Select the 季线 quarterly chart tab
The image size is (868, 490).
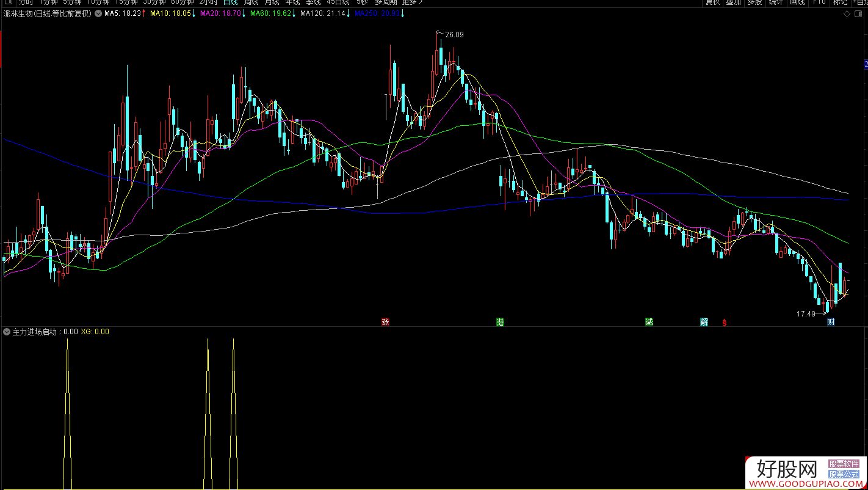tap(313, 2)
